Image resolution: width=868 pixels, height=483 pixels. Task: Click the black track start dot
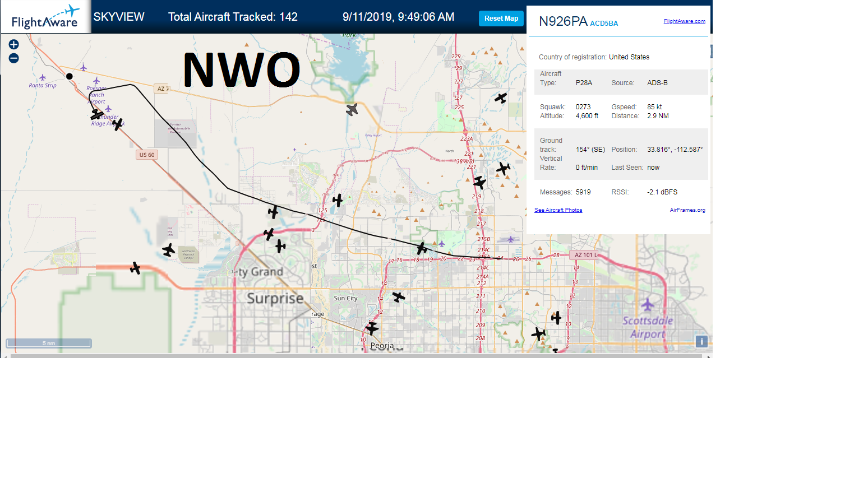tap(70, 76)
